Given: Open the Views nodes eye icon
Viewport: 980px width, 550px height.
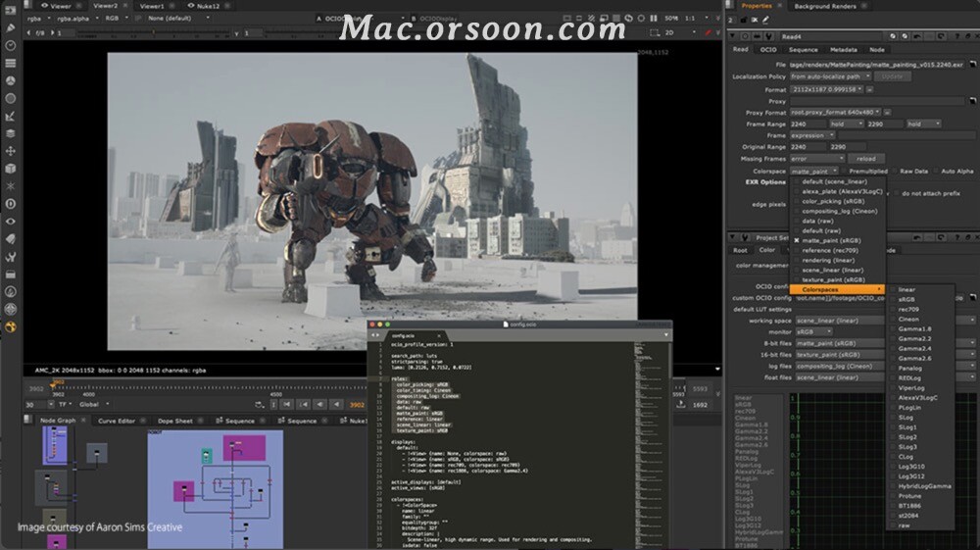Looking at the screenshot, I should (11, 222).
